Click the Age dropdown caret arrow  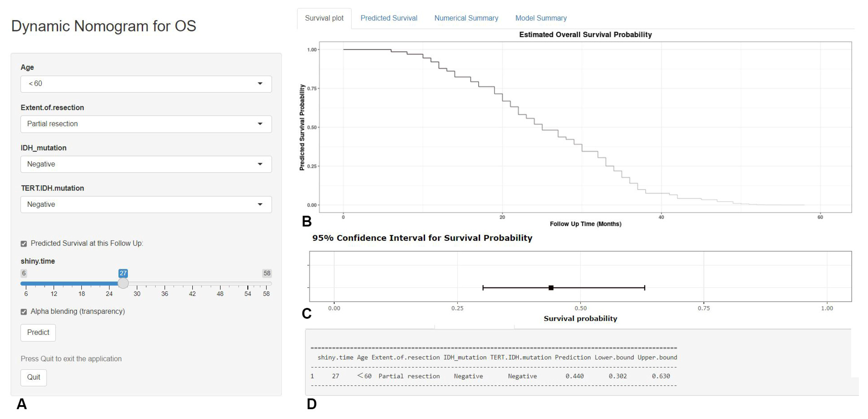click(260, 84)
